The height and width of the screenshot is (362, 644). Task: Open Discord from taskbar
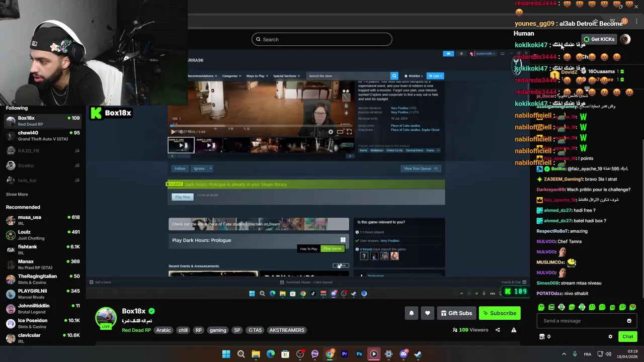click(x=404, y=354)
